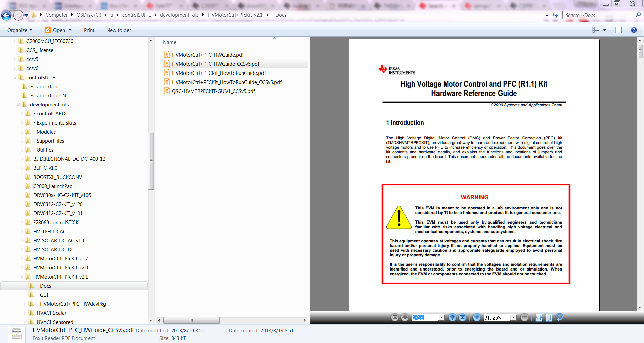Image resolution: width=644 pixels, height=343 pixels.
Task: Open the dropdown next to the Open button
Action: coord(70,30)
